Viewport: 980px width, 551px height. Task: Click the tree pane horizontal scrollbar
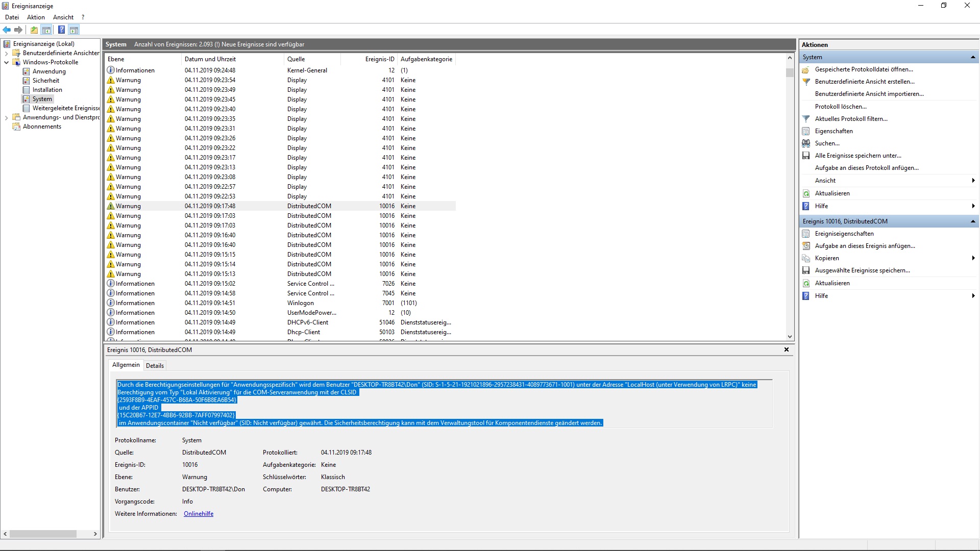(x=43, y=534)
